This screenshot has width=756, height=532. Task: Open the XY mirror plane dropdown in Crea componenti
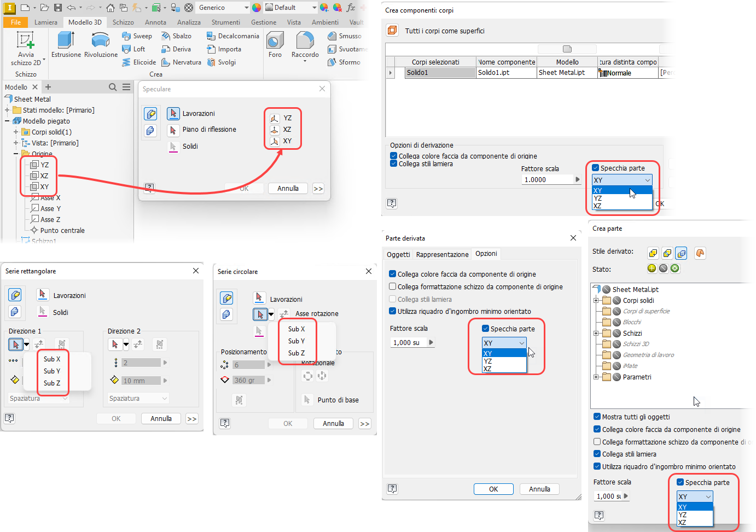622,180
